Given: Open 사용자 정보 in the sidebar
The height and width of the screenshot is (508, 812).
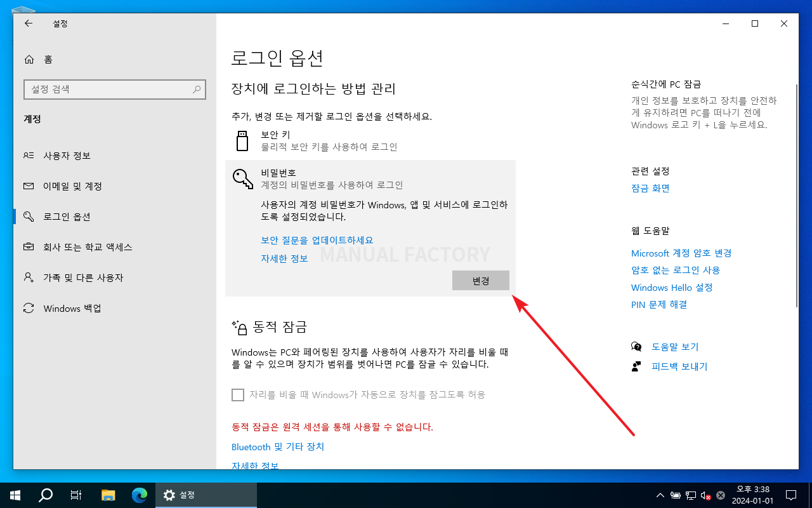Looking at the screenshot, I should coord(67,156).
